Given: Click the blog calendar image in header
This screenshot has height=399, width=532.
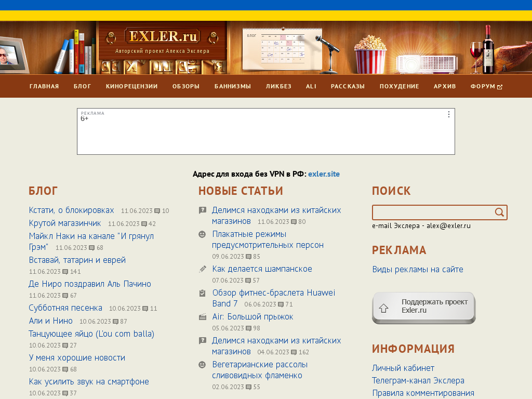Looking at the screenshot, I should coord(282,48).
